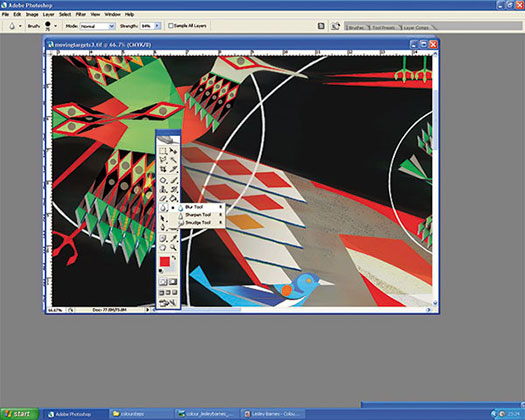Open the Tool Presets palette tab
525x420 pixels.
click(x=383, y=27)
